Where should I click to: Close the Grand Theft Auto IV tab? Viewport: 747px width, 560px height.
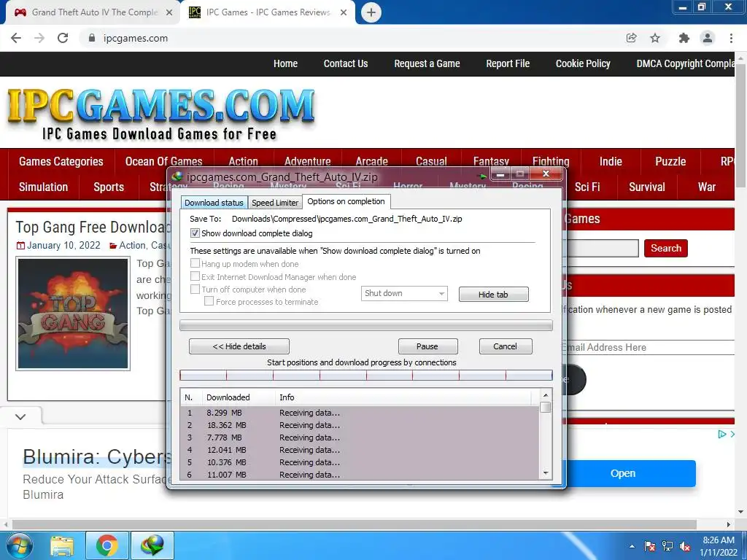click(x=169, y=12)
